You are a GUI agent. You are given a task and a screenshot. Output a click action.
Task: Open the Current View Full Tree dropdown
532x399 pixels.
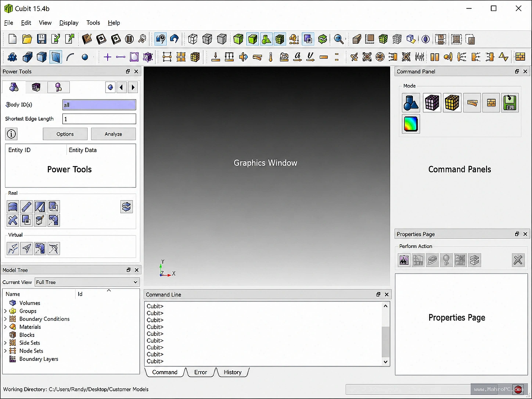(x=87, y=282)
